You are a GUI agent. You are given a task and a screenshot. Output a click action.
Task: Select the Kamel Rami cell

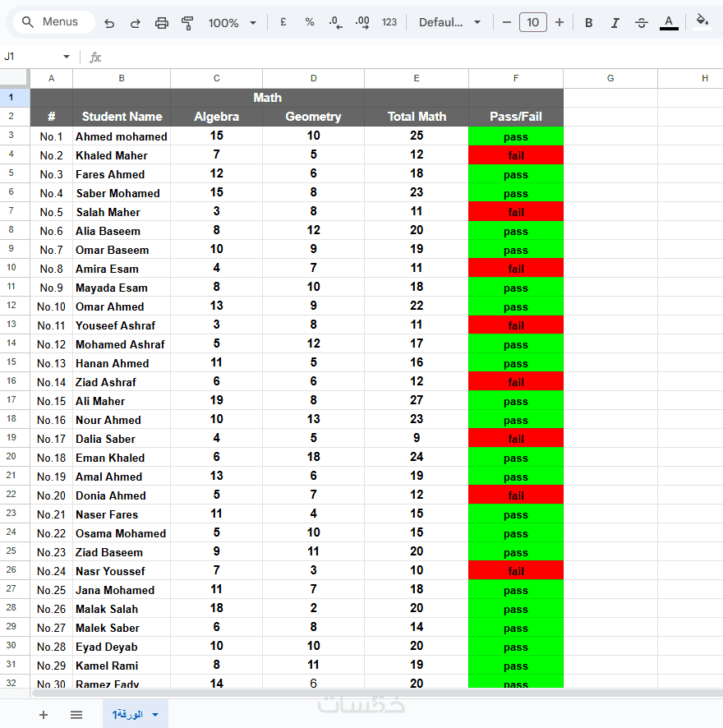coord(122,666)
